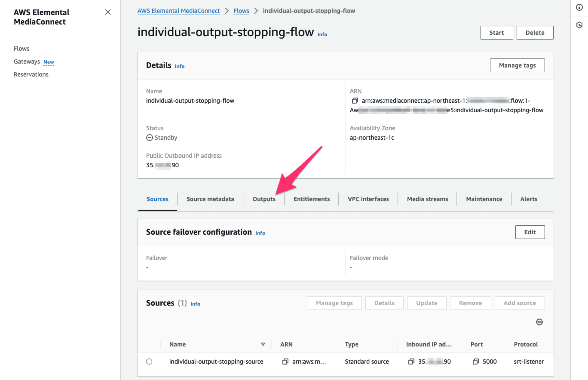Open table preferences gear icon
This screenshot has height=380, width=588.
click(539, 322)
